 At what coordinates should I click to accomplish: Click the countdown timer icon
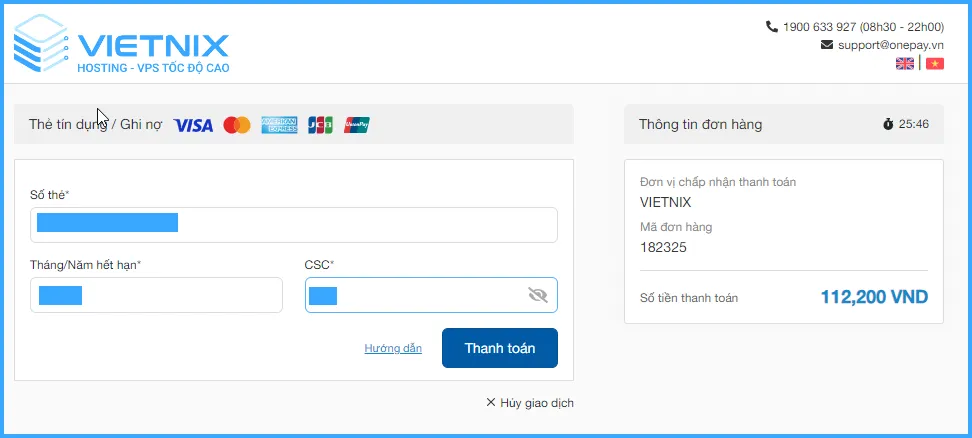pos(888,125)
